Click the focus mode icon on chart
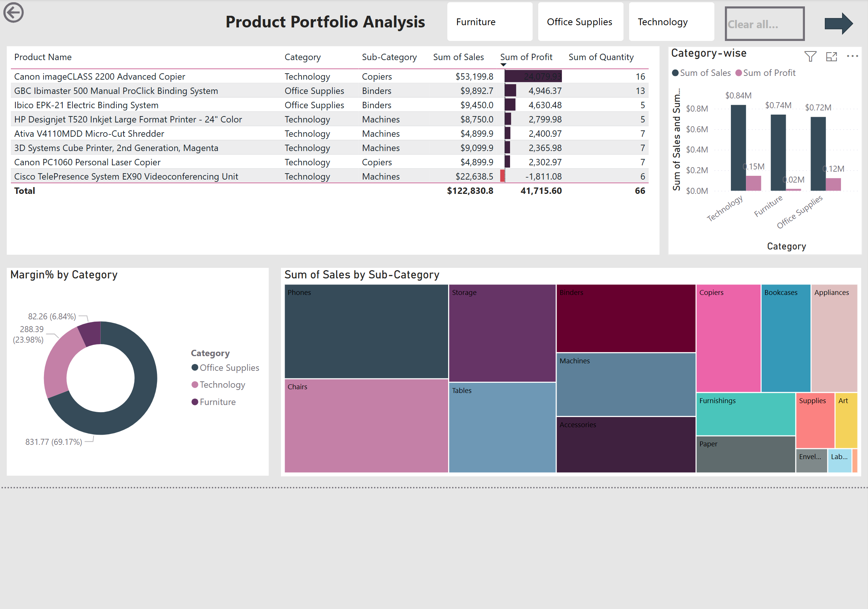 pos(831,56)
